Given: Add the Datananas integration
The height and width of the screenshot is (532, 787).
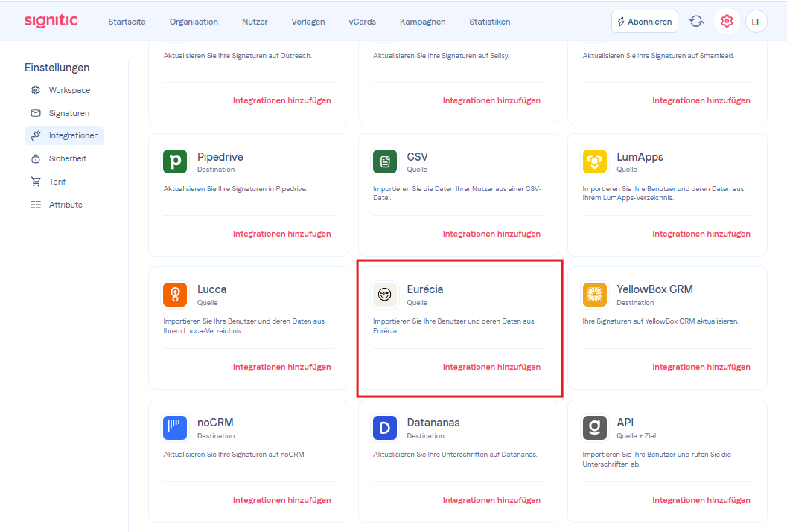Looking at the screenshot, I should (491, 500).
